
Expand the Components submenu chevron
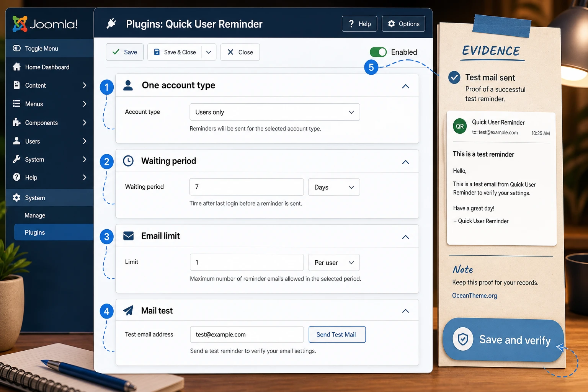[85, 122]
